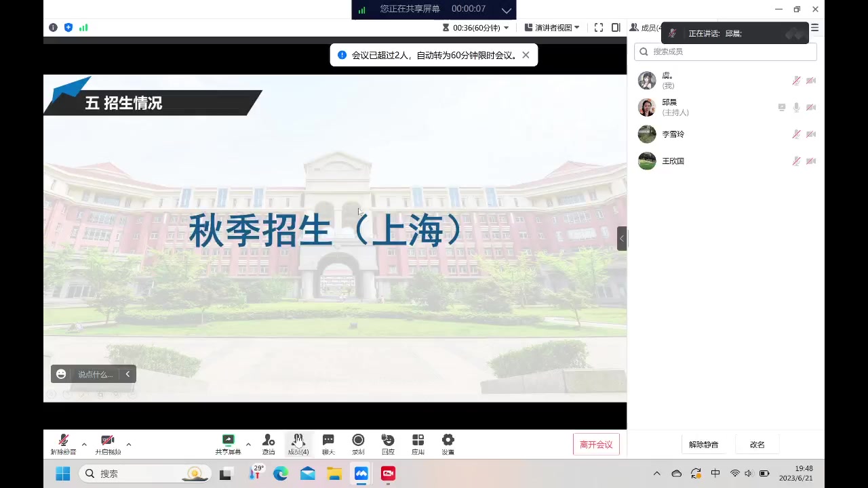The image size is (868, 488).
Task: Collapse quick chat bar with arrow
Action: pyautogui.click(x=127, y=374)
